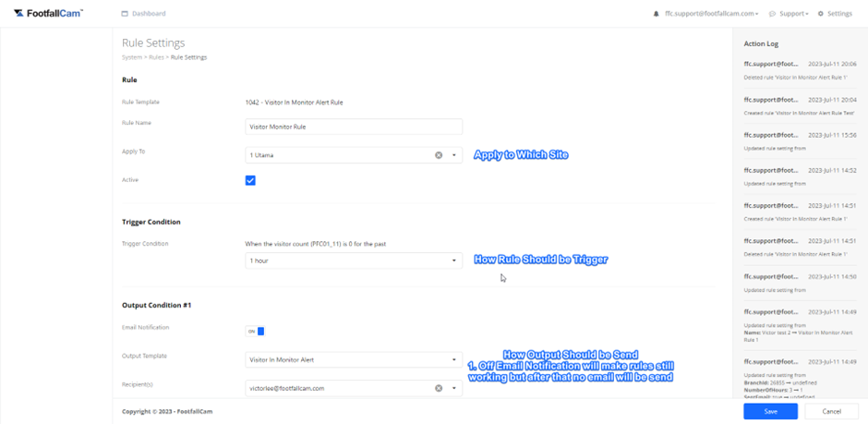This screenshot has height=424, width=868.
Task: Click the Rule Name input field
Action: click(353, 127)
